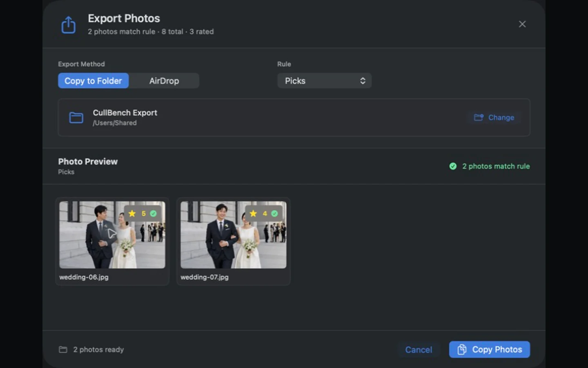
Task: Click the green pick badge on wedding-06.jpg
Action: click(x=153, y=213)
